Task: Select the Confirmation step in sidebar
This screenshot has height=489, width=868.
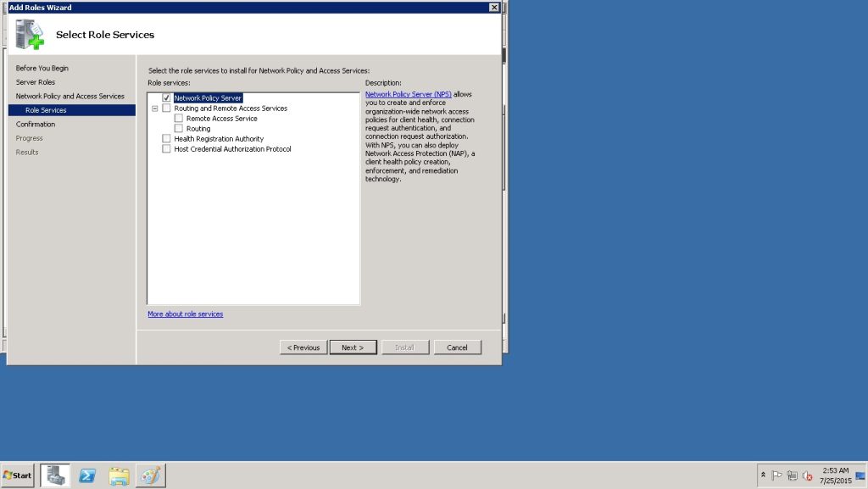Action: pos(36,125)
